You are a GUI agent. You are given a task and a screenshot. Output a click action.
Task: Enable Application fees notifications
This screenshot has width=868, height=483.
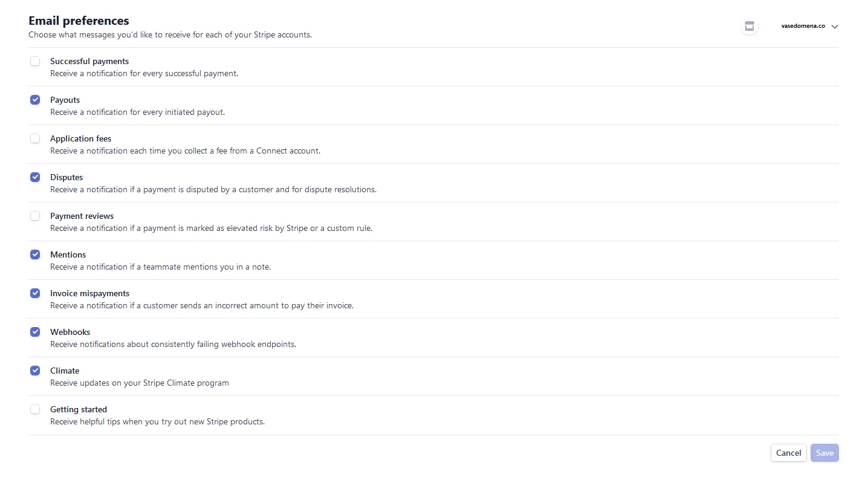(35, 138)
